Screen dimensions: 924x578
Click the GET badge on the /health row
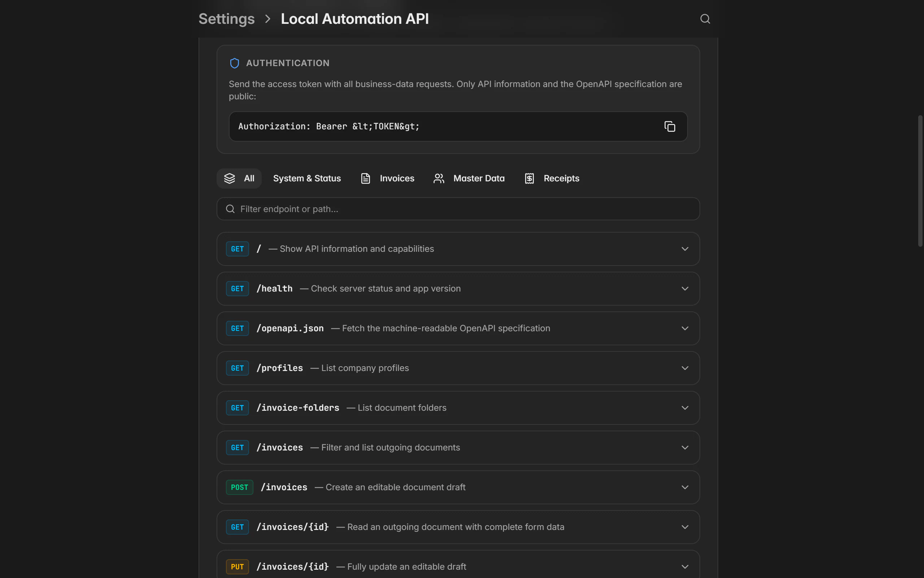coord(237,289)
